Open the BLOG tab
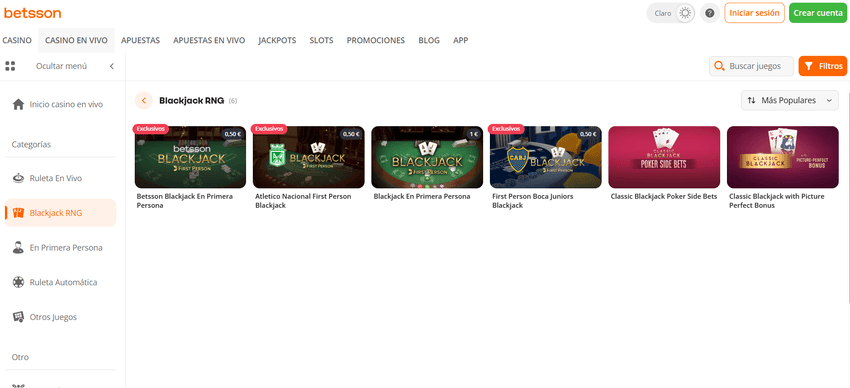The image size is (850, 388). (429, 40)
